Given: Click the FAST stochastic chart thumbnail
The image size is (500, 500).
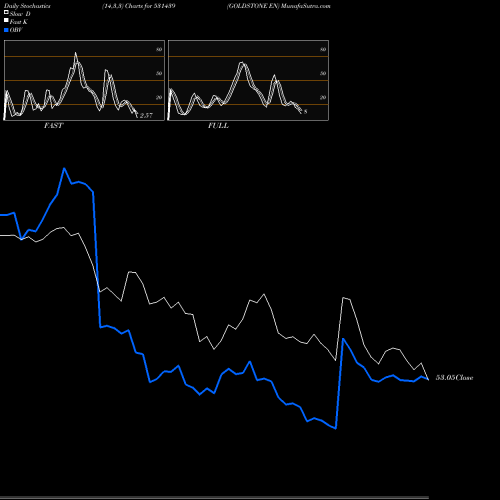Looking at the screenshot, I should (x=84, y=80).
